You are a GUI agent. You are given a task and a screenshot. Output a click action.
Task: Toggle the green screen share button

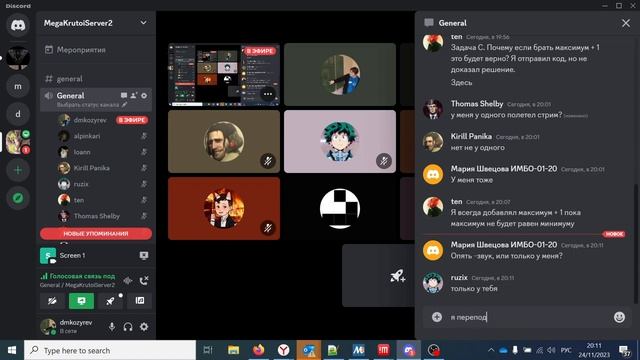pyautogui.click(x=81, y=301)
